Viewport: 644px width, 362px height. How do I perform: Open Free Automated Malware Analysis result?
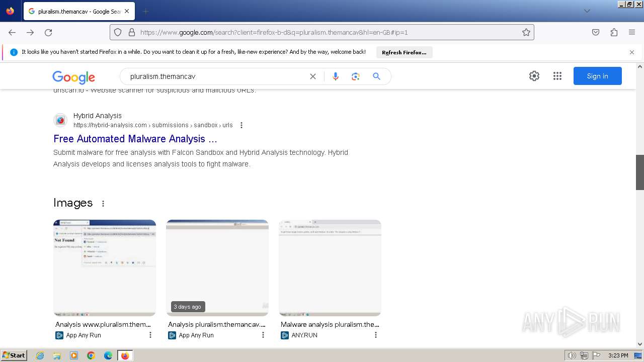[135, 139]
